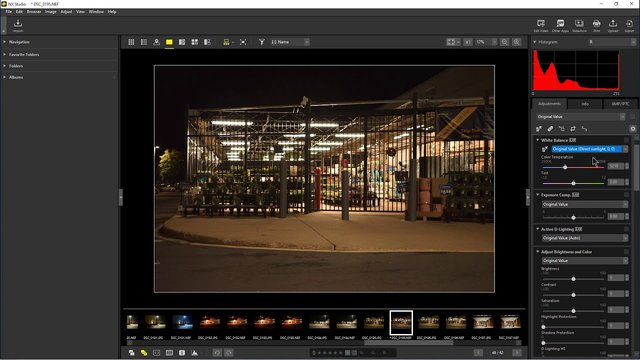Click the full screen view icon

point(243,42)
